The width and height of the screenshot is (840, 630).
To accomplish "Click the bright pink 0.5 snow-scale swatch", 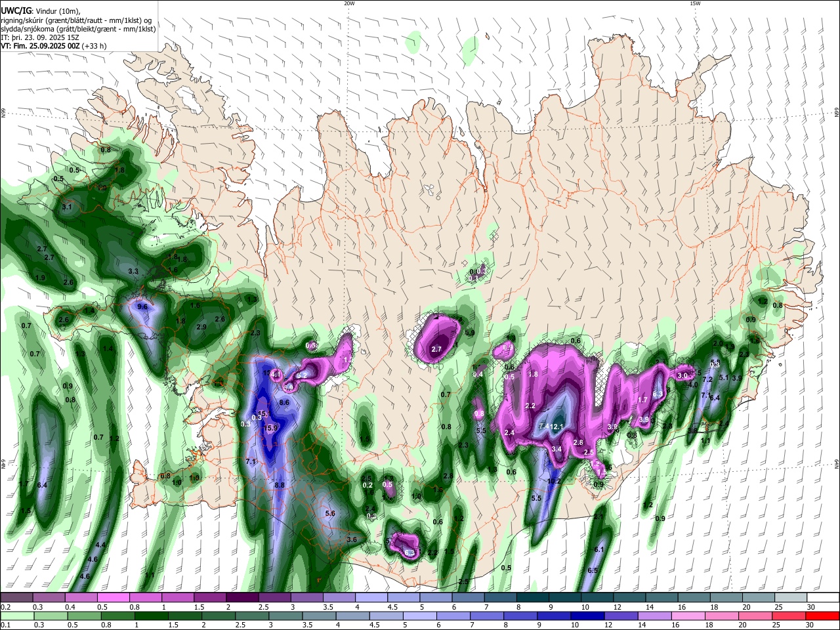I will click(x=113, y=597).
